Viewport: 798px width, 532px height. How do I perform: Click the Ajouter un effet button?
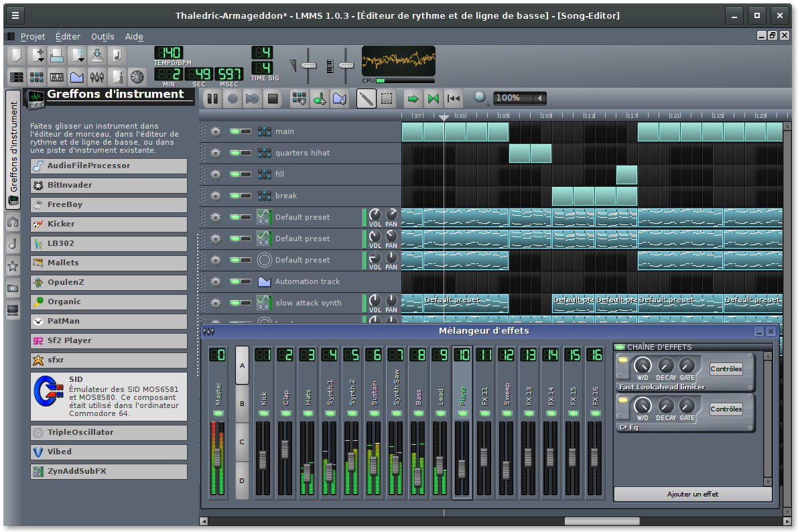click(x=693, y=494)
